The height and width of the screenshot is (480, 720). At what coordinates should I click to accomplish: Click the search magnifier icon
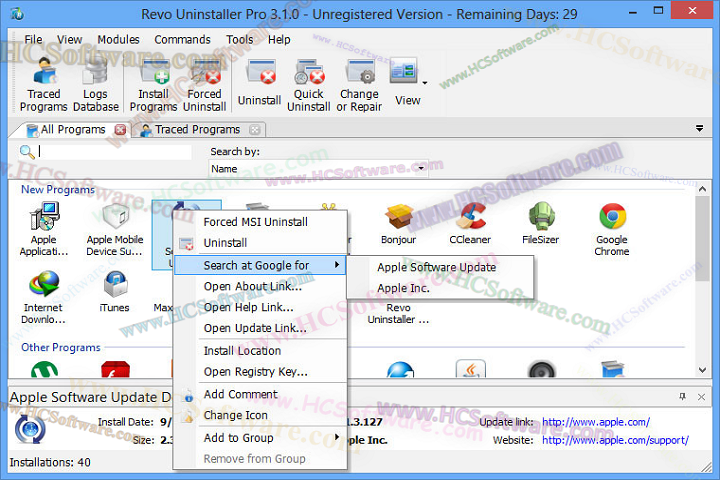pyautogui.click(x=27, y=152)
